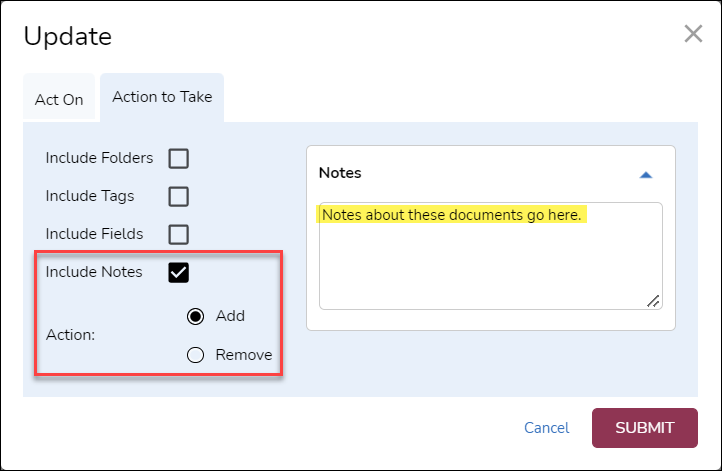Switch to the Act On tab

coord(59,100)
